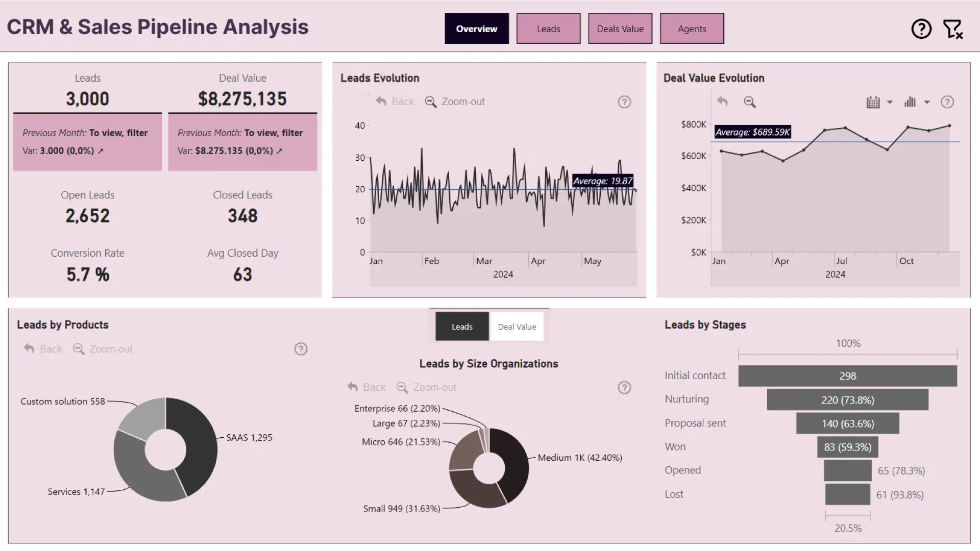Click Deal Value total $8,275,135
Viewport: 980px width, 551px height.
pos(242,99)
